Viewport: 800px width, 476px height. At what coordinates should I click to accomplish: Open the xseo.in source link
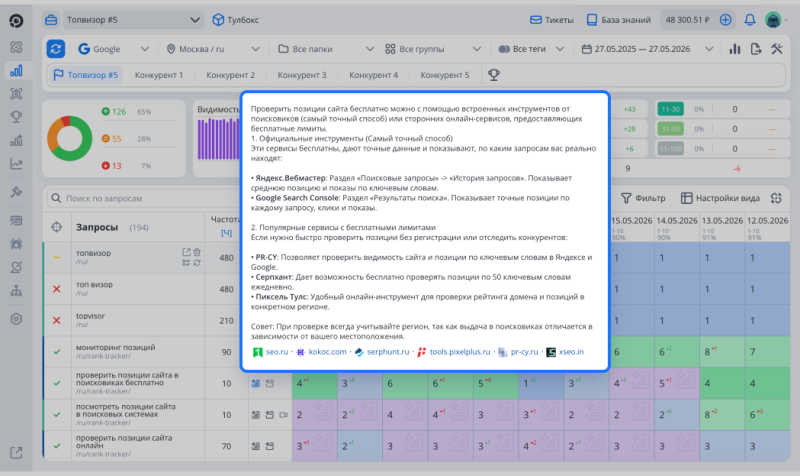coord(565,352)
